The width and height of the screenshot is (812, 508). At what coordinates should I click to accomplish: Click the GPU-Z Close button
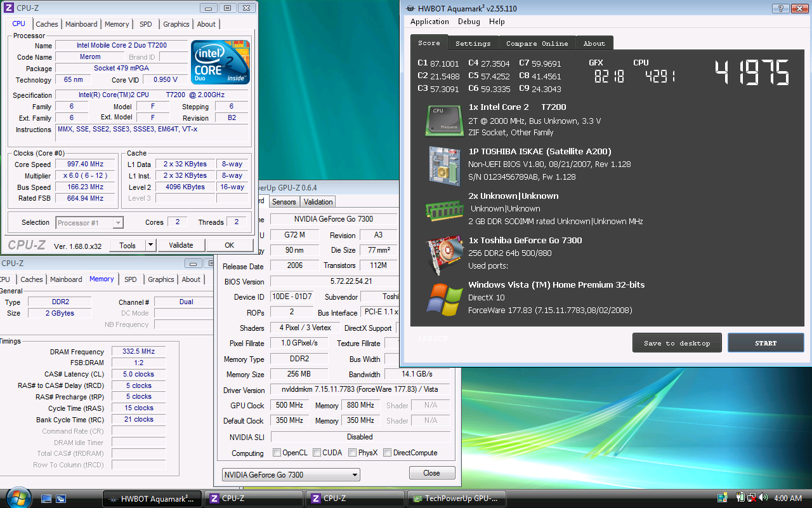432,473
